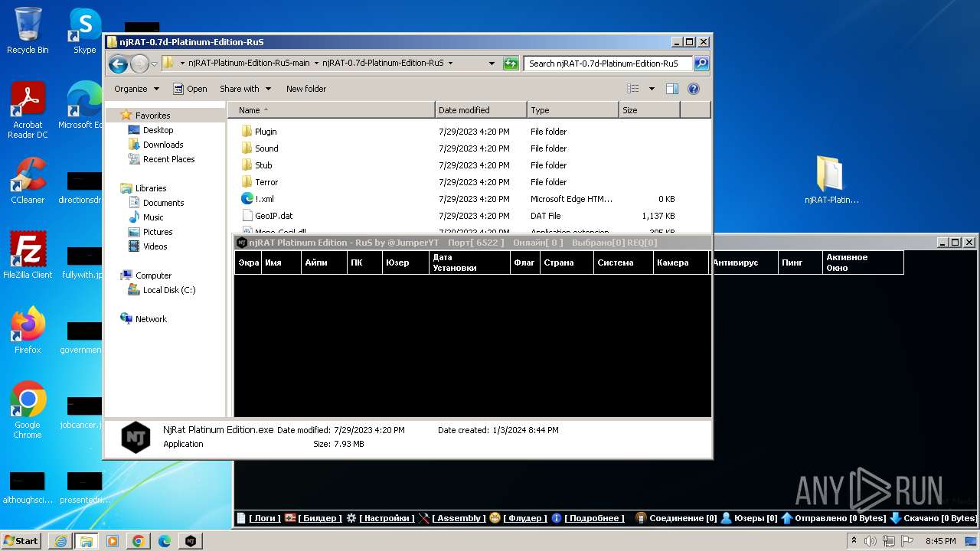This screenshot has width=980, height=551.
Task: Open the Логи log viewer
Action: click(x=265, y=518)
